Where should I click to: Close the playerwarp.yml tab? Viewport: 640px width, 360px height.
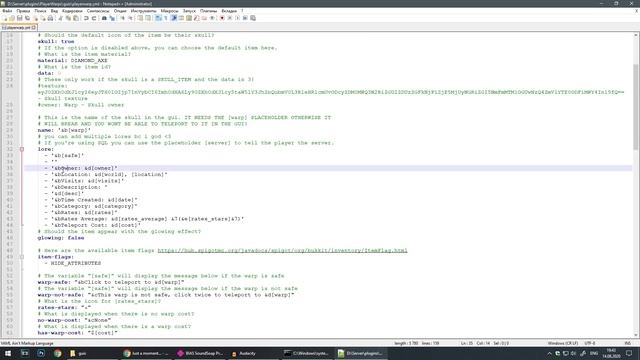coord(34,27)
